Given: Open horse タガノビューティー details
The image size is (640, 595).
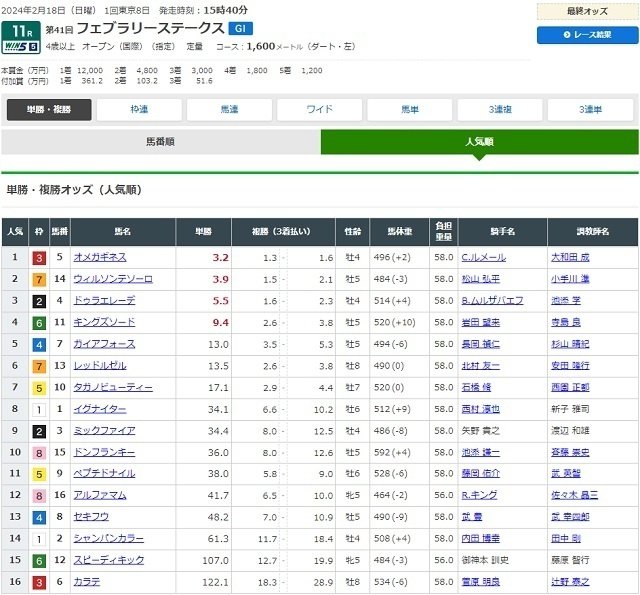Looking at the screenshot, I should (x=113, y=387).
